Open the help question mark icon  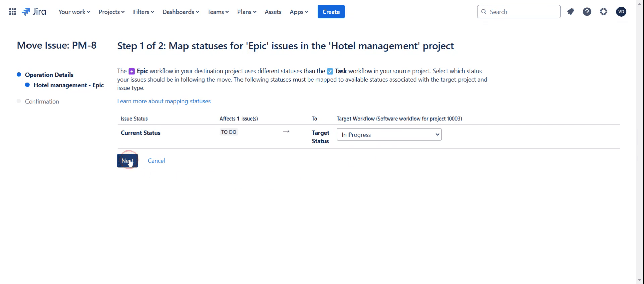pos(587,12)
